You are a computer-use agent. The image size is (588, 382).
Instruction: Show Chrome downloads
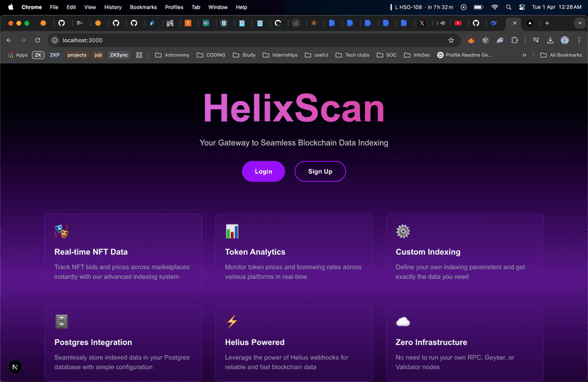pos(550,40)
